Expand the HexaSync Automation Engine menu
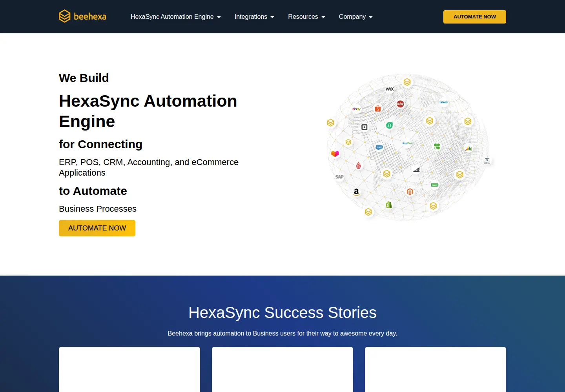 [x=176, y=16]
